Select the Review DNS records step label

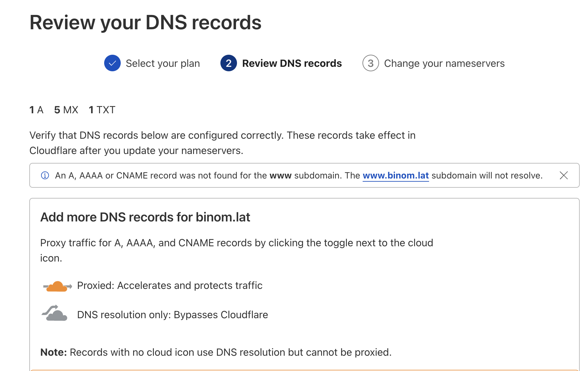(292, 63)
